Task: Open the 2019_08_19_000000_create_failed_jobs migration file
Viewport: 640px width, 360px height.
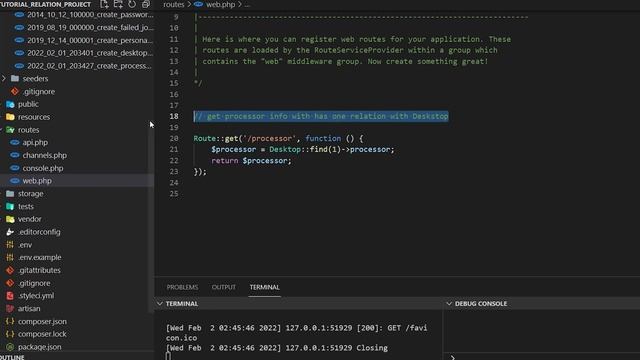Action: (x=90, y=27)
